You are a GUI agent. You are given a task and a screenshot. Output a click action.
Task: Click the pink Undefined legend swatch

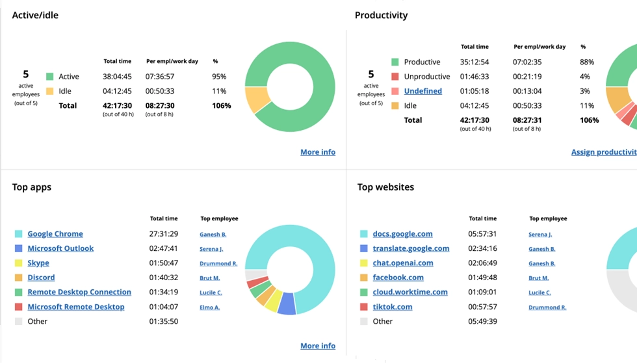tap(395, 91)
